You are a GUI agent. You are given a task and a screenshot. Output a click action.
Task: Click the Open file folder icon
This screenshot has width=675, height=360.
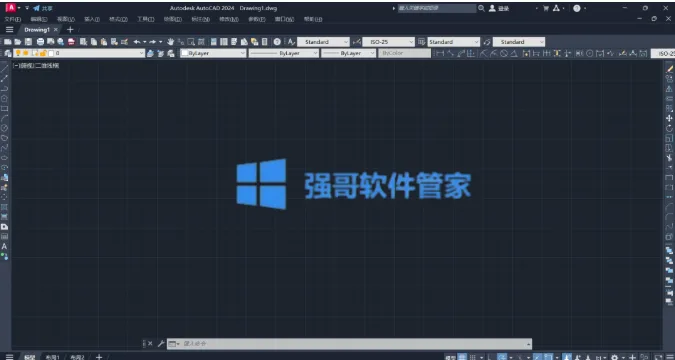click(x=18, y=42)
